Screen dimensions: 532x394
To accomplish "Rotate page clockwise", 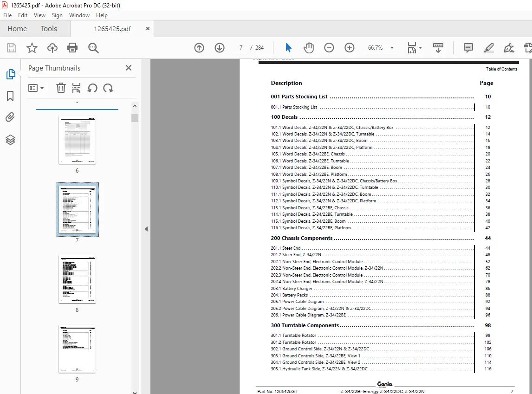I will click(x=108, y=88).
